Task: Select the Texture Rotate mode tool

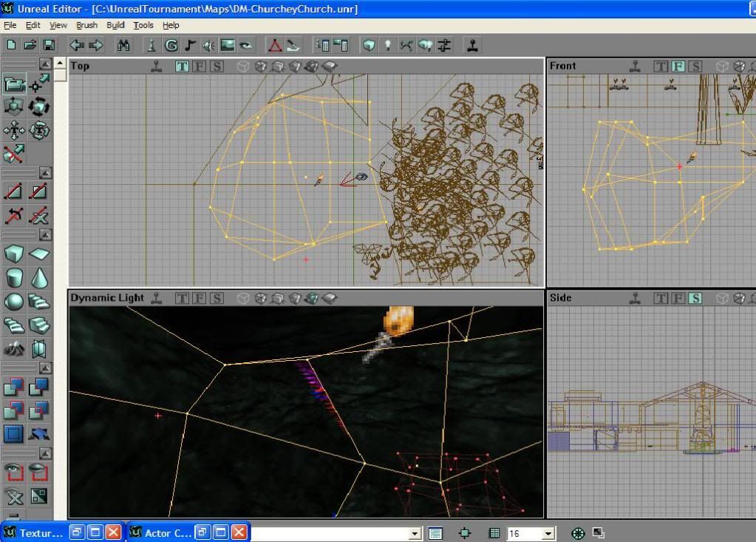Action: (x=38, y=129)
